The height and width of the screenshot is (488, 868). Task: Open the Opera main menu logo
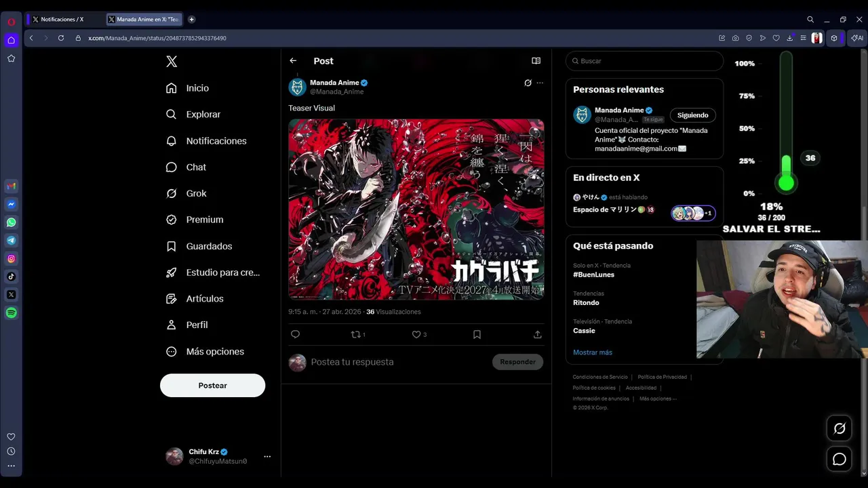(x=12, y=22)
